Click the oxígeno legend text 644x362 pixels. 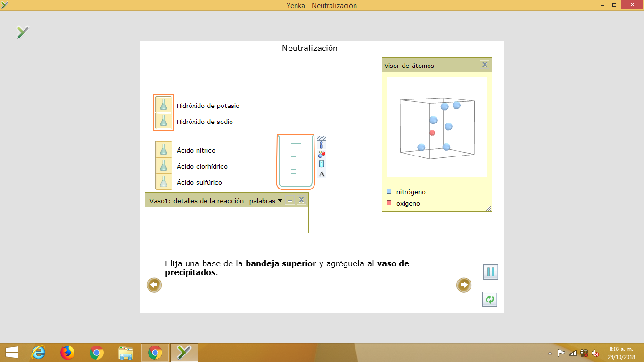coord(408,204)
